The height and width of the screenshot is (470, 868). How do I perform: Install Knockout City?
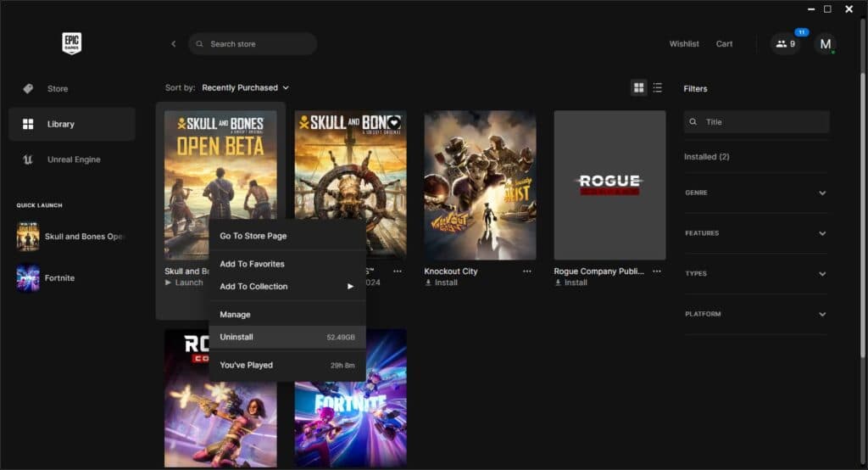tap(445, 283)
